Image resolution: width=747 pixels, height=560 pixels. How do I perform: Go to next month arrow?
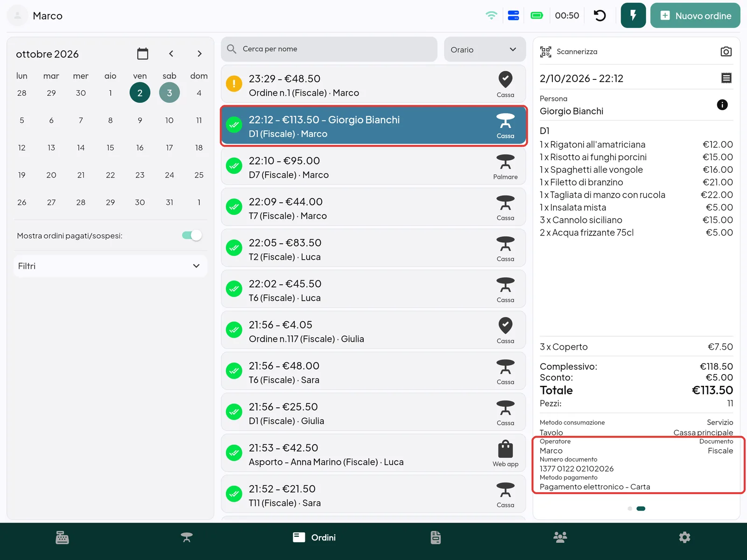click(x=199, y=54)
